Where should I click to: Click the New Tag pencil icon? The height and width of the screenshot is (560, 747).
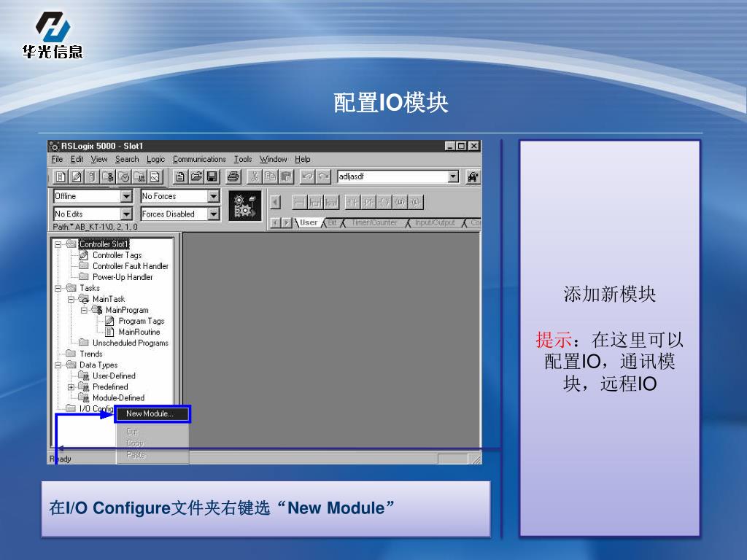[x=76, y=177]
